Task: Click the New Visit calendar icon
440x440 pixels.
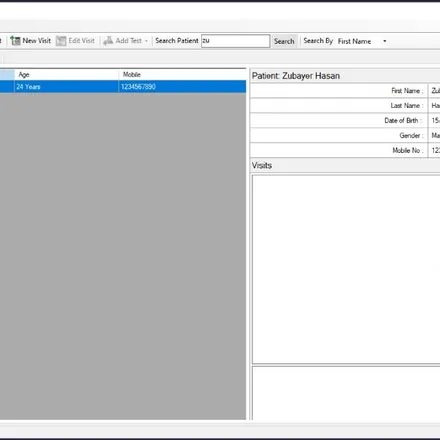Action: (x=15, y=41)
